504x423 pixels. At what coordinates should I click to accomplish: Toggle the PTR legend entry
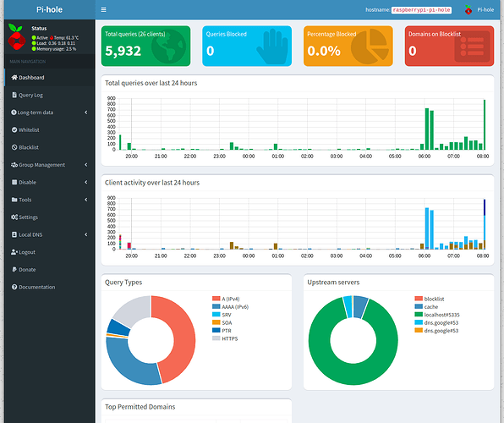click(222, 330)
